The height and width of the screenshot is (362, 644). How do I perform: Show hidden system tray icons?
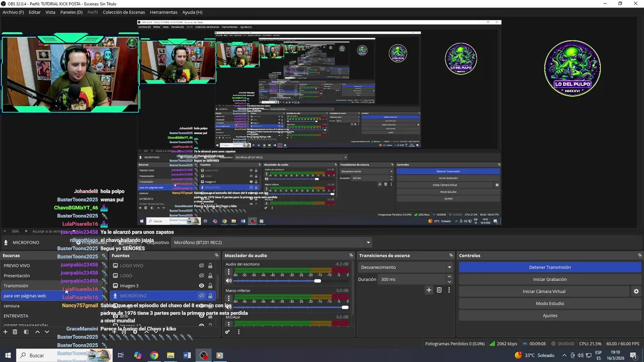pos(564,355)
